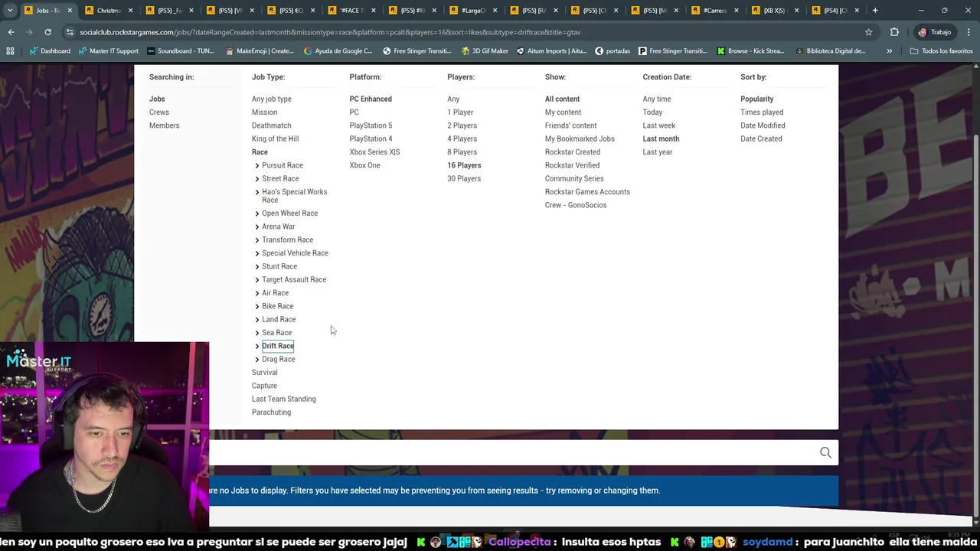Expand the Open Wheel Race chevron

257,214
